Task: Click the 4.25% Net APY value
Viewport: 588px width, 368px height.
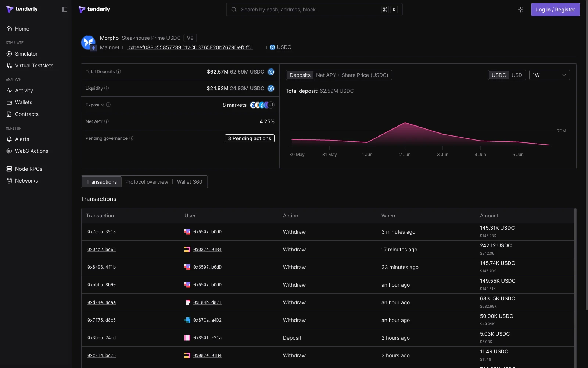Action: (x=267, y=121)
